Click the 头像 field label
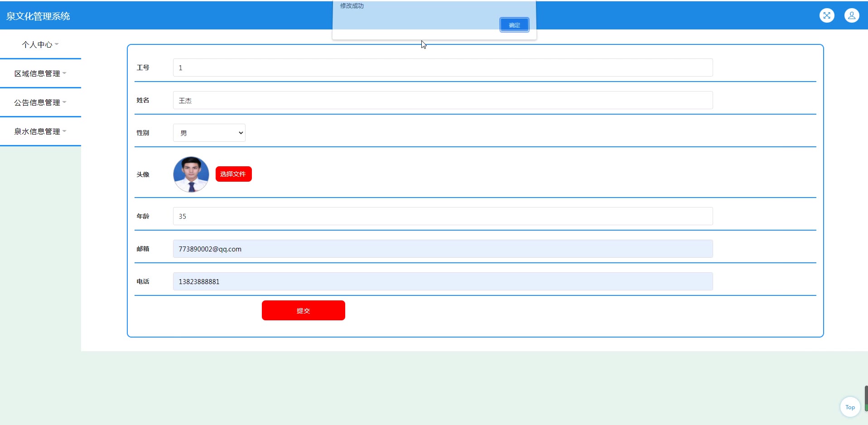This screenshot has height=425, width=868. (143, 174)
